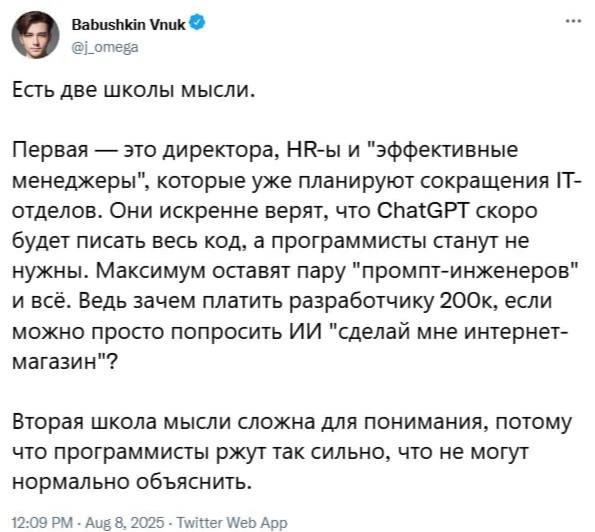The image size is (595, 532).
Task: Click the phrase "Вторая школа мысли"
Action: click(122, 422)
